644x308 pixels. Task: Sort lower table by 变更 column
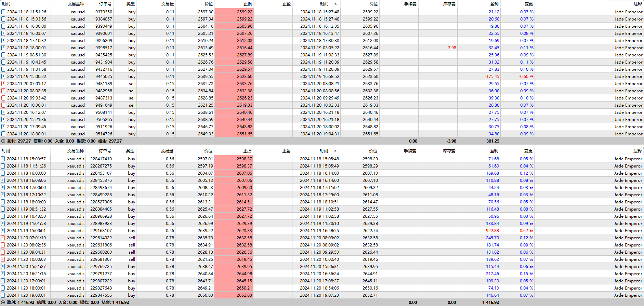coord(528,151)
